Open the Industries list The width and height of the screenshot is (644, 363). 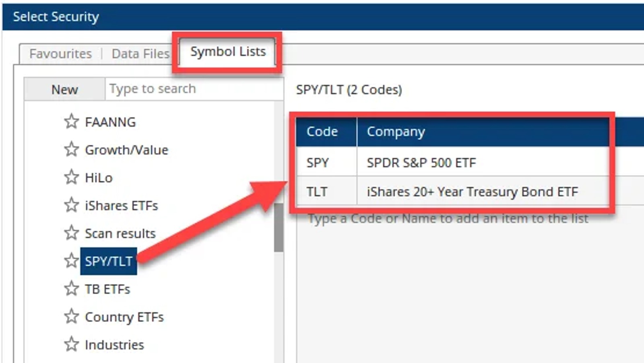[x=114, y=344]
